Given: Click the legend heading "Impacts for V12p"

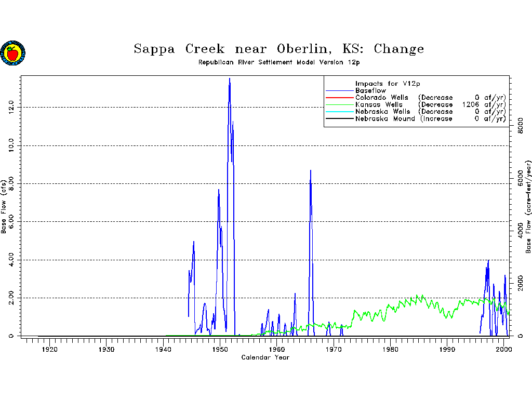Looking at the screenshot, I should 388,84.
